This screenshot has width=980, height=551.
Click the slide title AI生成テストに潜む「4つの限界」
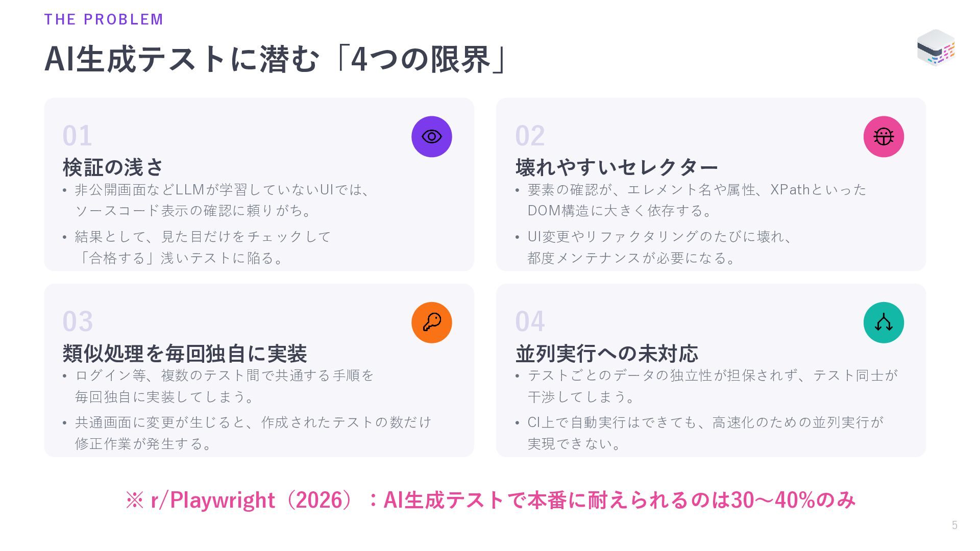pos(276,59)
